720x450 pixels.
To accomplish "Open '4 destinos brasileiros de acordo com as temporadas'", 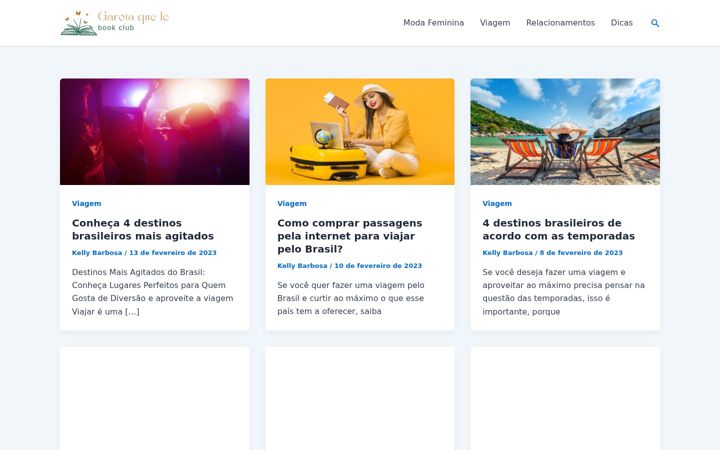I will (558, 230).
